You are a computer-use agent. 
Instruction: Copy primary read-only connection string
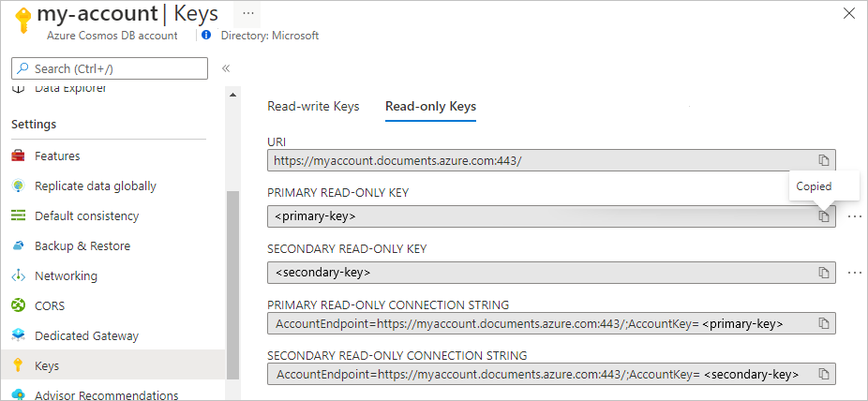(x=824, y=323)
